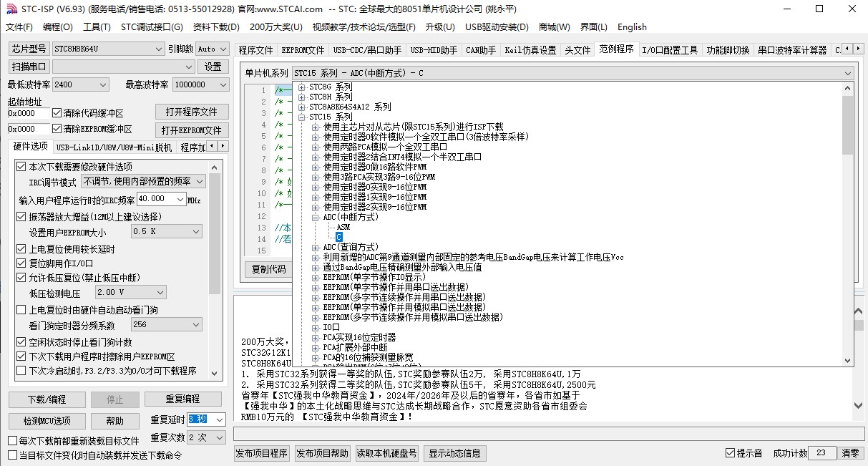Viewport: 868px width, 466px height.
Task: Switch to the Keil仿真设置 tab
Action: coord(530,50)
